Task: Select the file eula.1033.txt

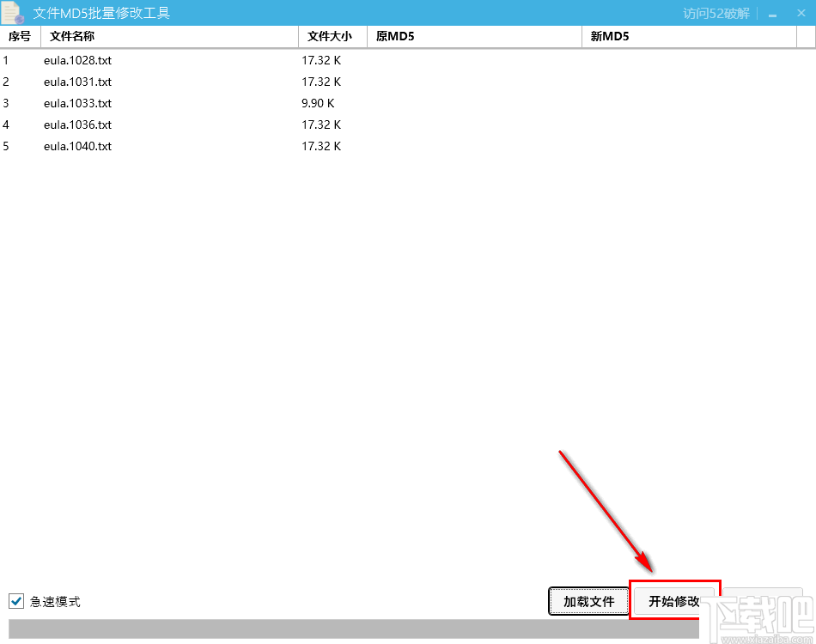Action: tap(77, 103)
